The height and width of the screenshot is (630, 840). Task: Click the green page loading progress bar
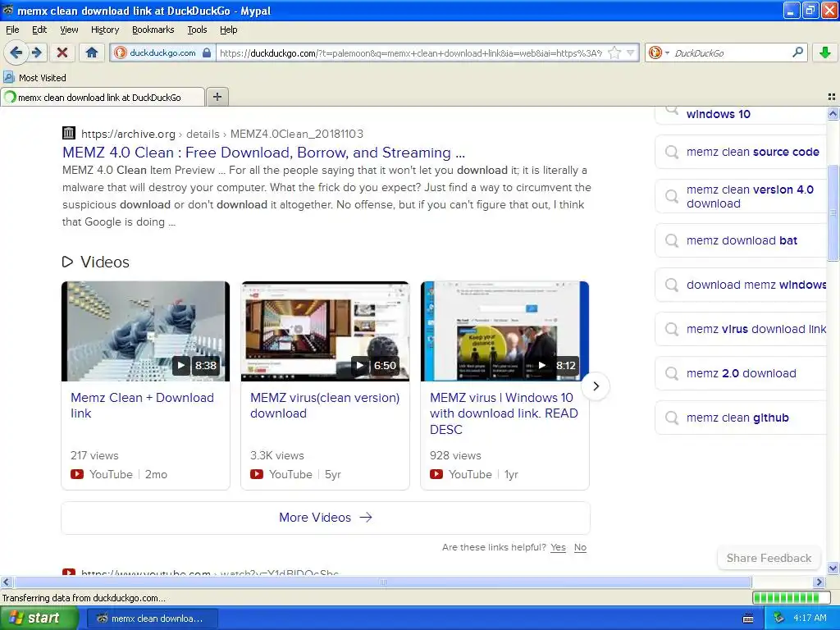coord(790,597)
